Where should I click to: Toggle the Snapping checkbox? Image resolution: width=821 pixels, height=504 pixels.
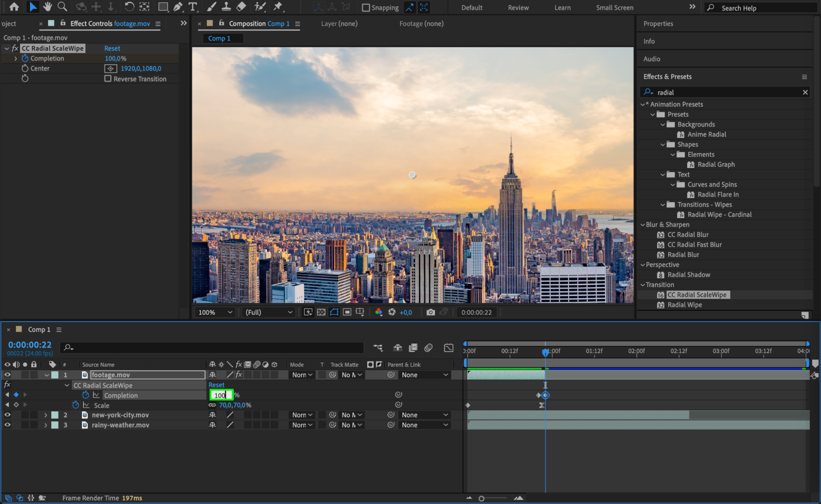coord(366,7)
